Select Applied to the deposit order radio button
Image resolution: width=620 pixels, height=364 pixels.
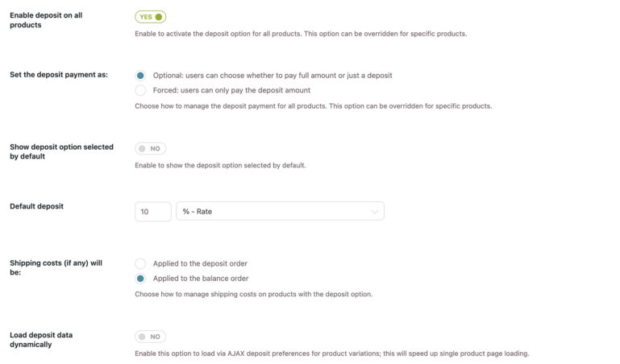click(x=140, y=263)
